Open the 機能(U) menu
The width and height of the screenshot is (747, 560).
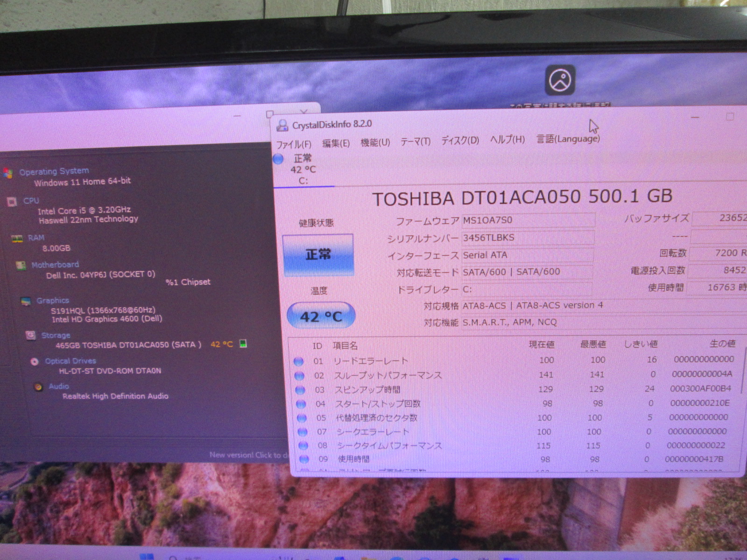coord(375,142)
